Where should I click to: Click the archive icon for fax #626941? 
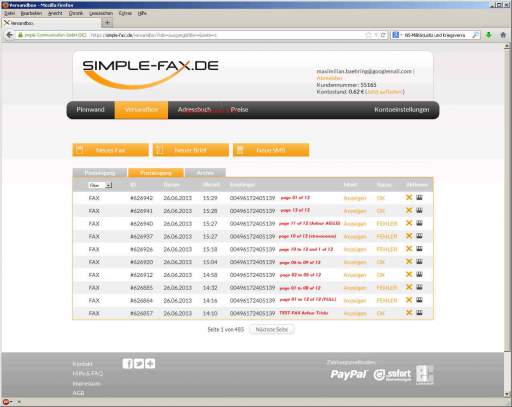click(419, 210)
